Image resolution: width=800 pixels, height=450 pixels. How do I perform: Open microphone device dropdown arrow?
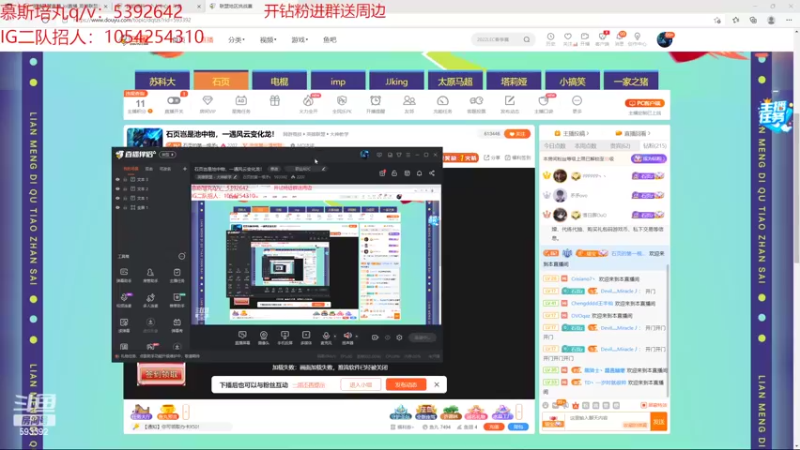(x=335, y=336)
